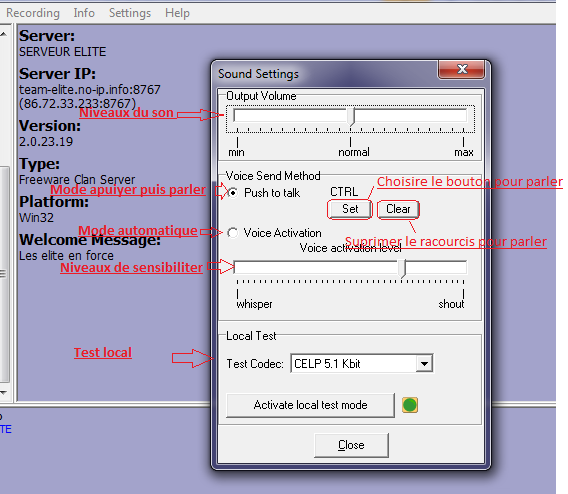Click the max end of Output Volume track

click(463, 116)
